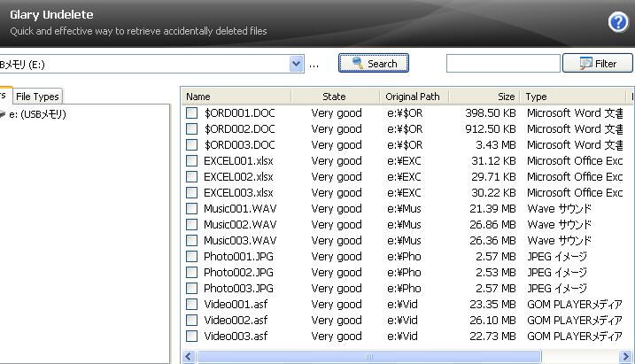The height and width of the screenshot is (364, 635).
Task: Tick the EXCEL002.xlsx checkbox
Action: coord(192,177)
